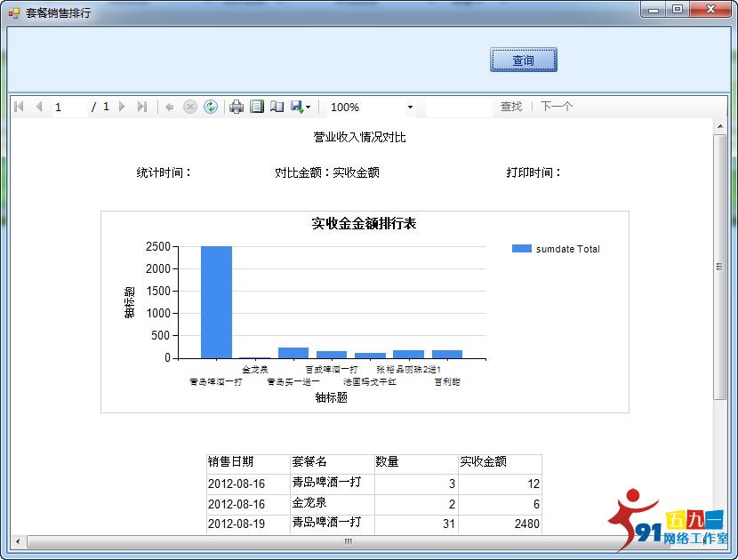
Task: Open Page Setup in report viewer
Action: coord(278,107)
